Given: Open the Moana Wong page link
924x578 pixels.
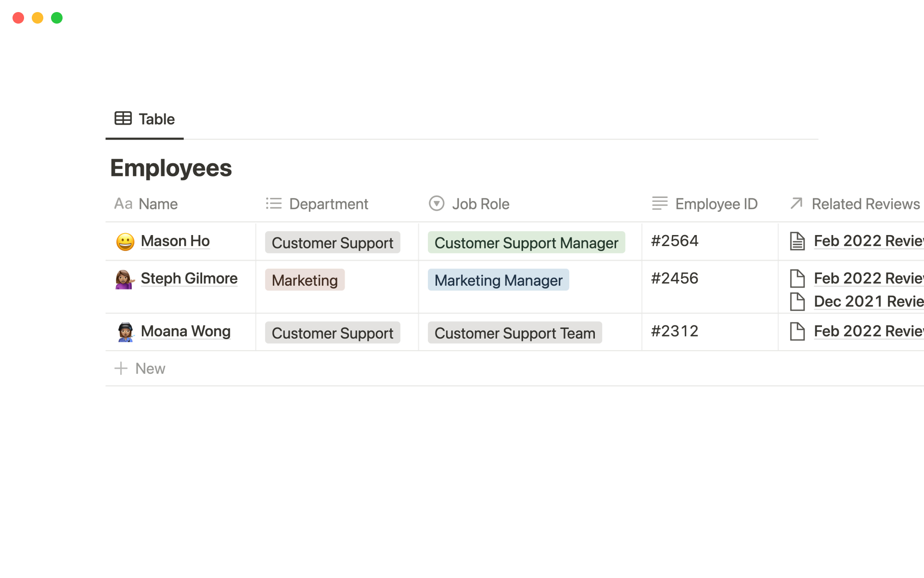Looking at the screenshot, I should click(x=186, y=331).
